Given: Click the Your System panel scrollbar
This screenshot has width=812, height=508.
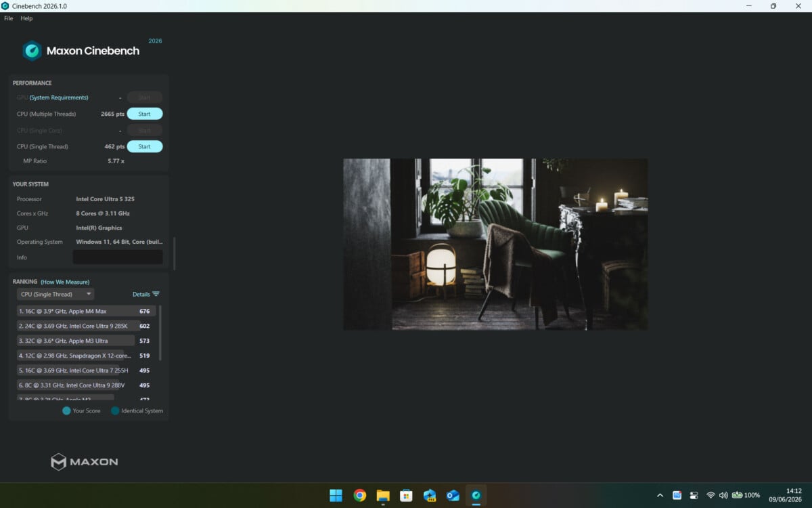Looking at the screenshot, I should [174, 253].
